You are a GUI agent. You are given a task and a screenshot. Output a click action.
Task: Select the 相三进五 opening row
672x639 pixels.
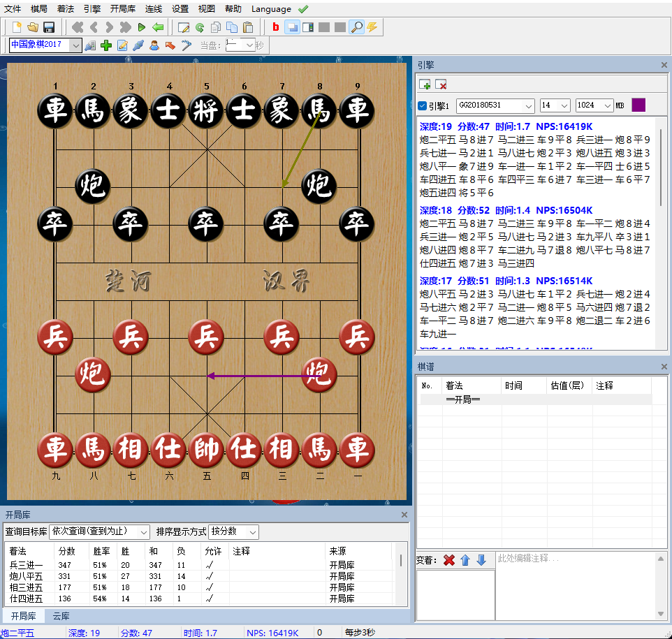click(199, 587)
